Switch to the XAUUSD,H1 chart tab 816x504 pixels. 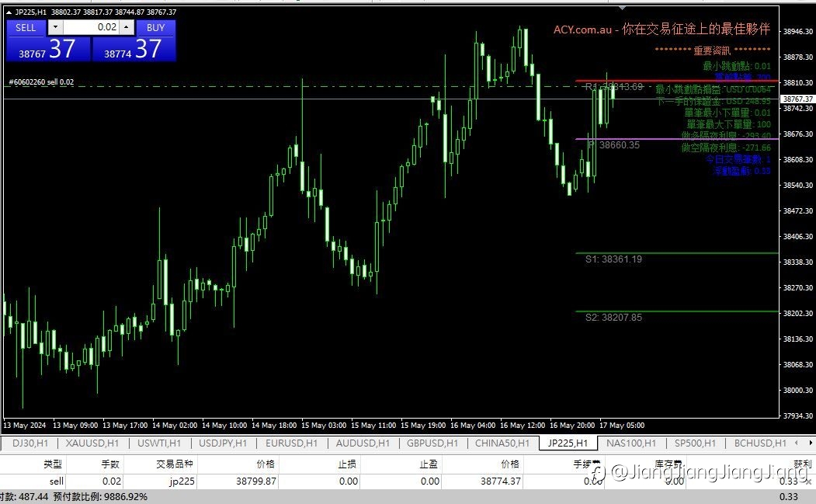click(92, 443)
